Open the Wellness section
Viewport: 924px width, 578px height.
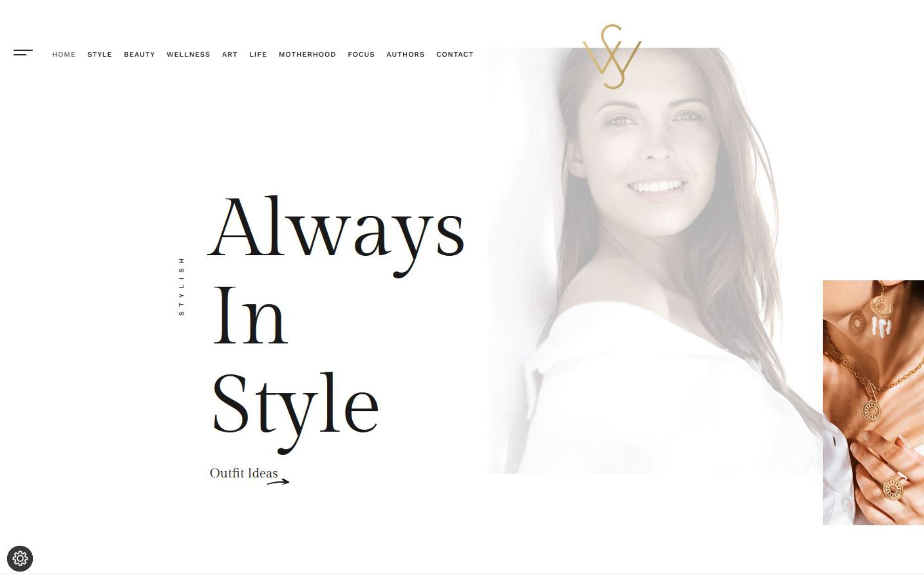click(188, 54)
